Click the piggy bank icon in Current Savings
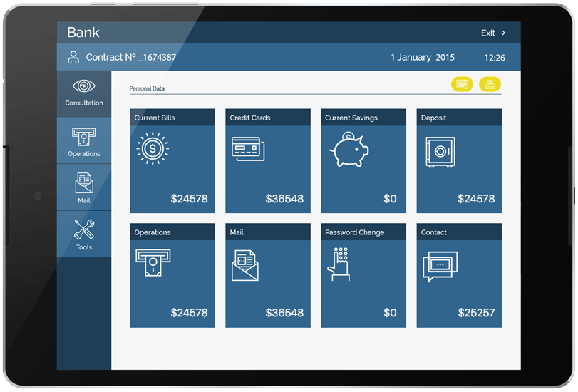This screenshot has height=392, width=578. point(349,150)
